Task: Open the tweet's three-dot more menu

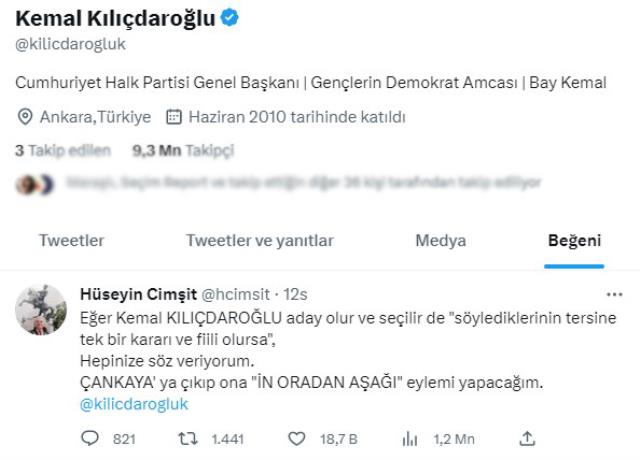Action: click(x=614, y=294)
